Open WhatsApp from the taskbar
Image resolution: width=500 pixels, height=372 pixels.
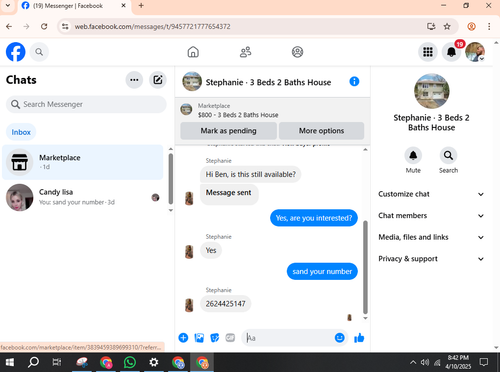[130, 362]
